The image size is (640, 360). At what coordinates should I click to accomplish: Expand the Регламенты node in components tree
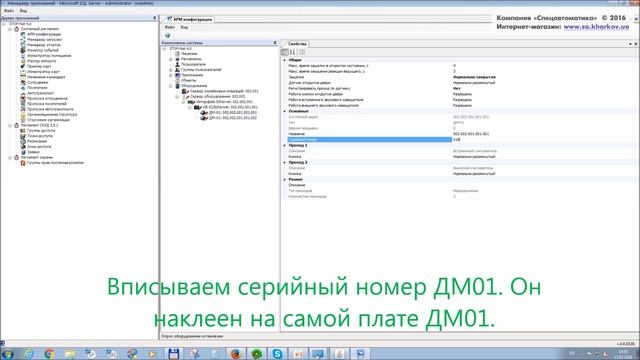point(171,59)
